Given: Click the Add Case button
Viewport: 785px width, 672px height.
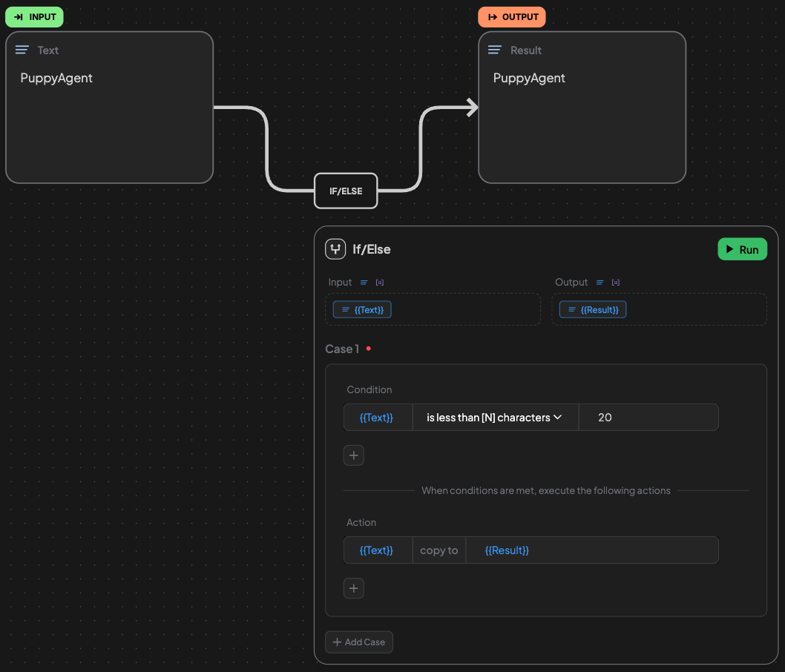Looking at the screenshot, I should coord(359,642).
